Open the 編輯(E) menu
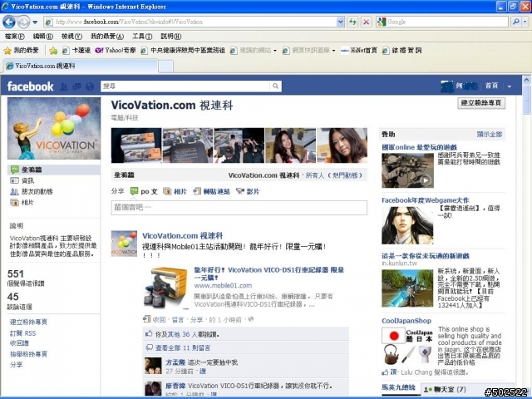 pos(42,36)
